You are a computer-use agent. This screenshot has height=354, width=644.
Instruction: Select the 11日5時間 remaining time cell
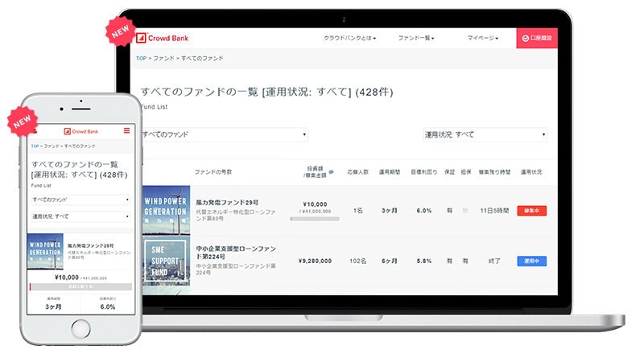[x=494, y=211]
